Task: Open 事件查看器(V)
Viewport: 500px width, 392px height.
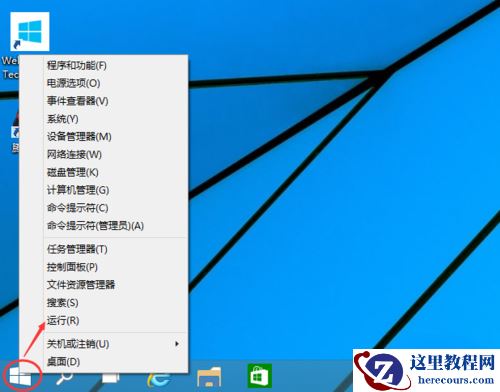Action: tap(104, 101)
